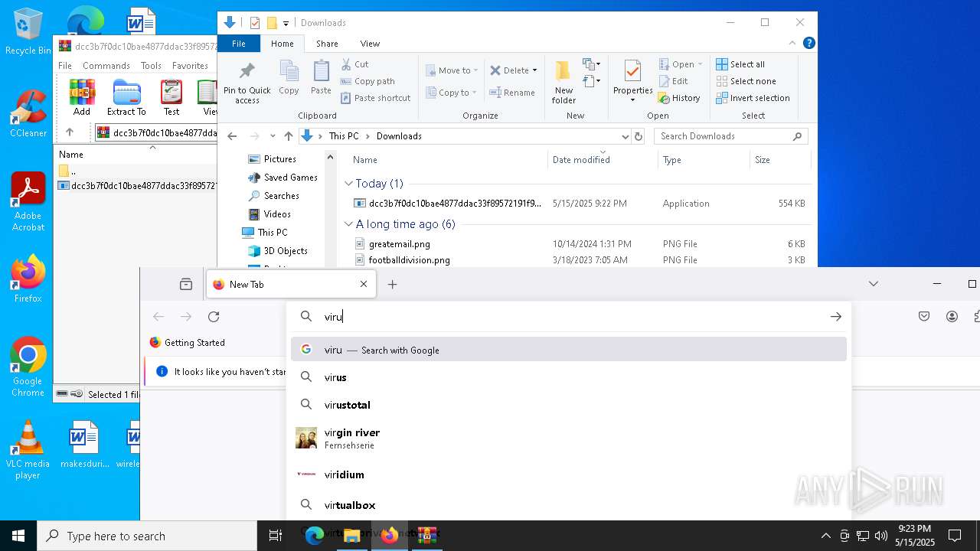Click Paste shortcut in ribbon
Image resolution: width=980 pixels, height=551 pixels.
tap(375, 98)
